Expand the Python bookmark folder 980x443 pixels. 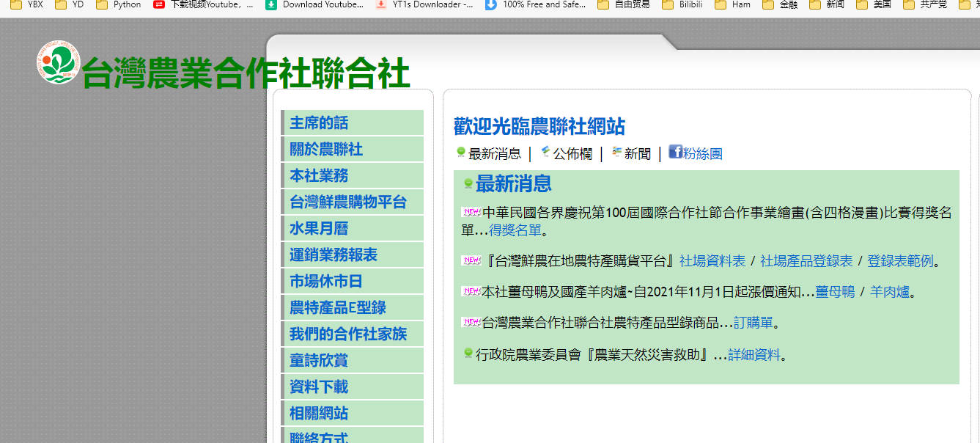pyautogui.click(x=119, y=4)
